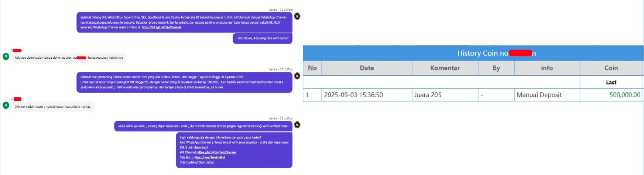The height and width of the screenshot is (175, 644).
Task: Click the green 500,000.00 coin amount
Action: coord(625,95)
